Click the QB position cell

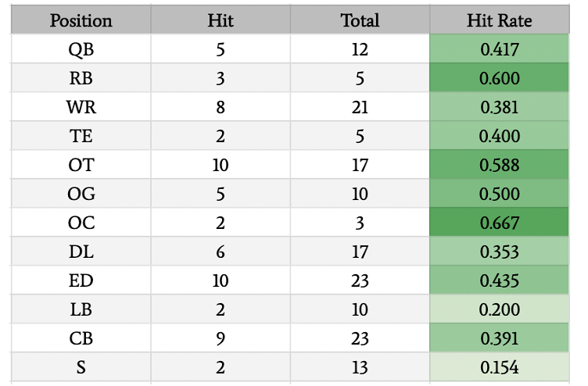[x=81, y=48]
